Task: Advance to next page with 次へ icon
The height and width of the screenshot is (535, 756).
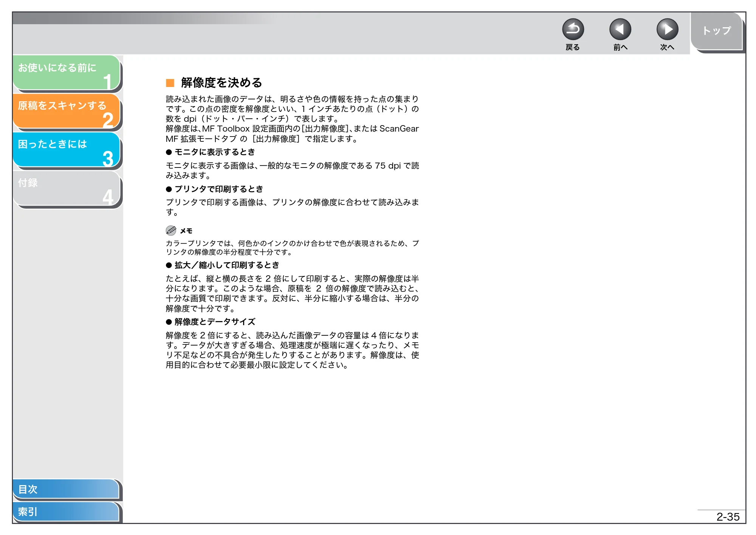Action: coord(667,29)
